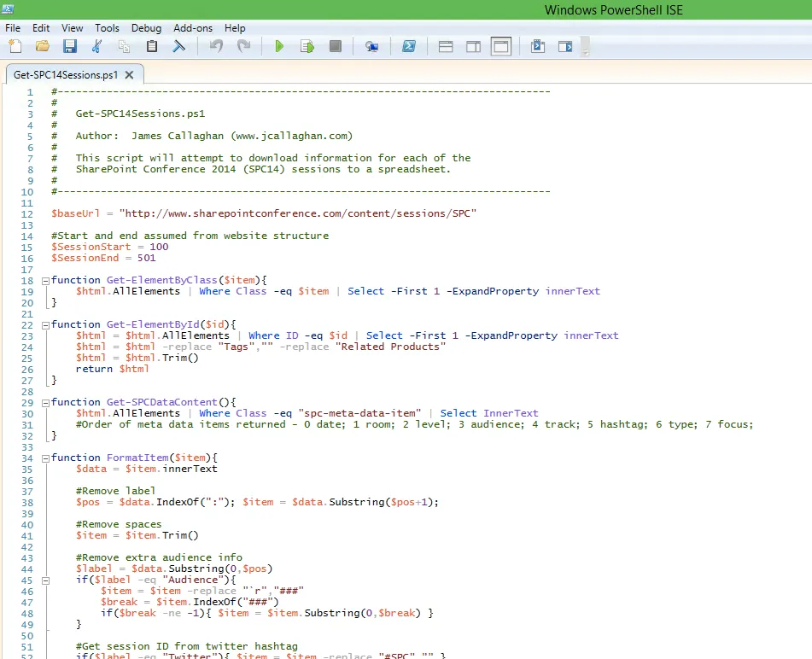Click value 501 on line 16
The image size is (812, 659).
coord(147,258)
